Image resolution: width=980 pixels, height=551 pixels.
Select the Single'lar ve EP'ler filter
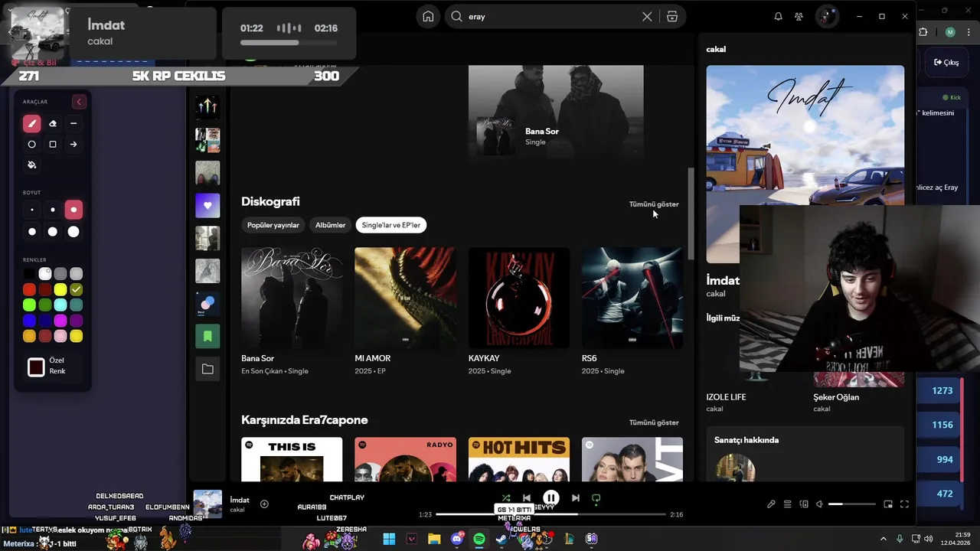coord(391,225)
